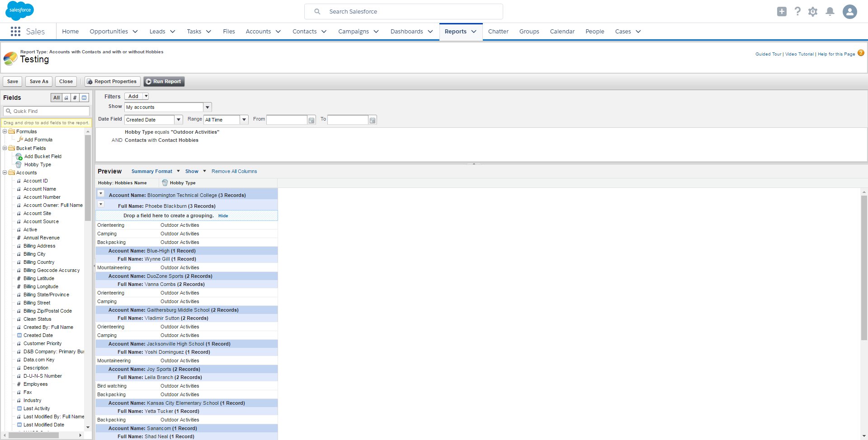Open the Show 'My accounts' dropdown
The height and width of the screenshot is (440, 868).
pos(208,108)
